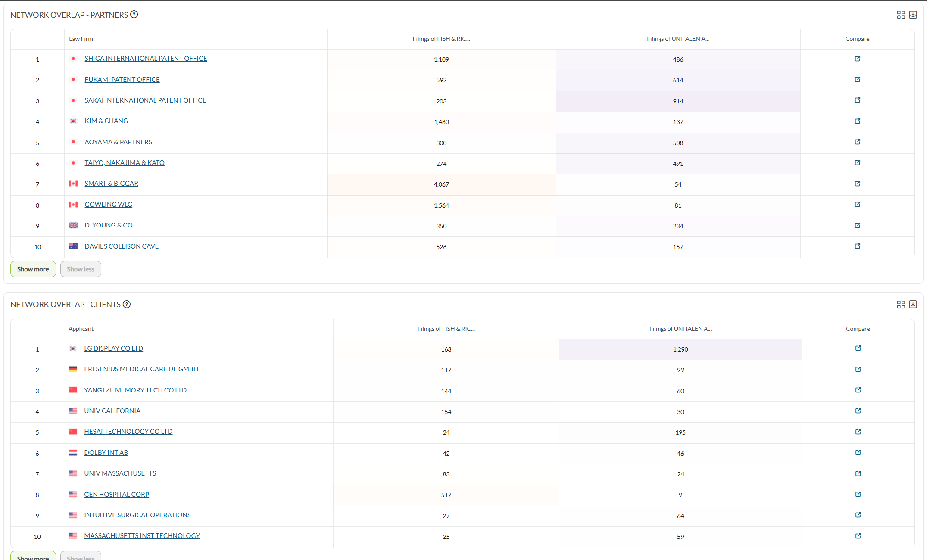This screenshot has height=560, width=927.
Task: Open TAIYO, NAKAJIMA & KATO link
Action: point(125,163)
